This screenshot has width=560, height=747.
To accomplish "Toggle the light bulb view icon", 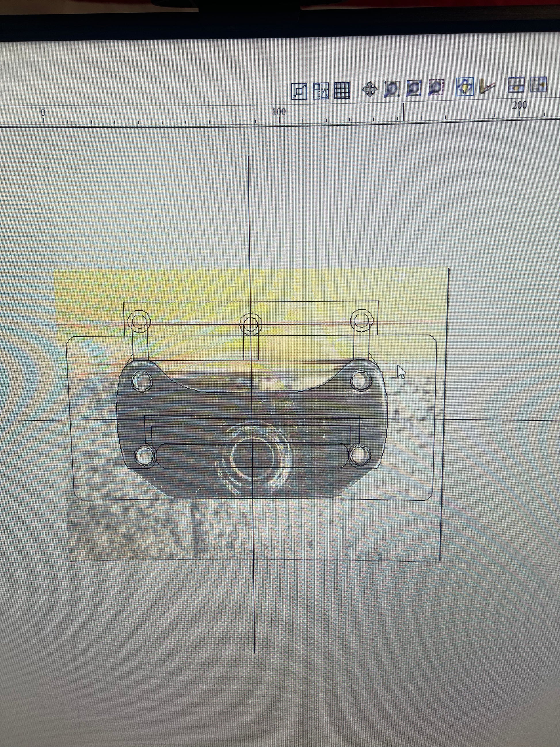I will pos(465,86).
